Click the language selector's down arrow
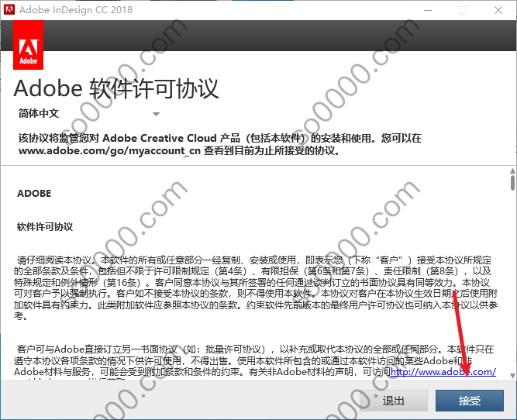517x420 pixels. (156, 114)
